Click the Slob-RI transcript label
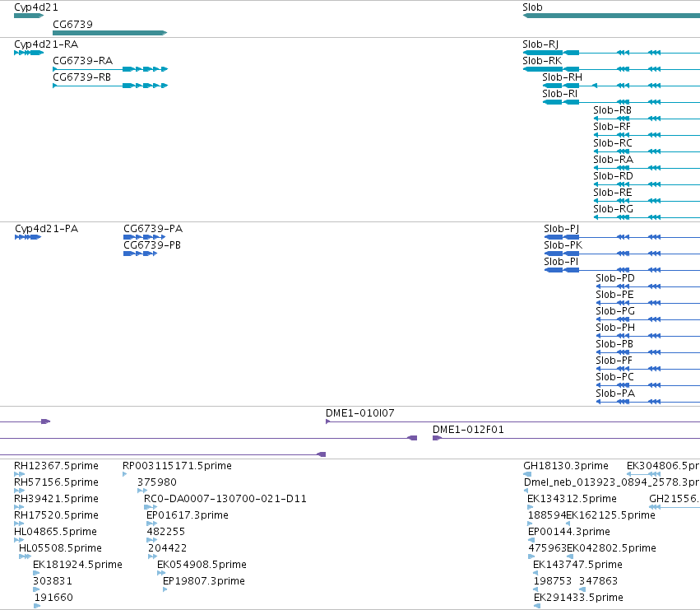Viewport: 700px width, 610px height. pyautogui.click(x=560, y=94)
